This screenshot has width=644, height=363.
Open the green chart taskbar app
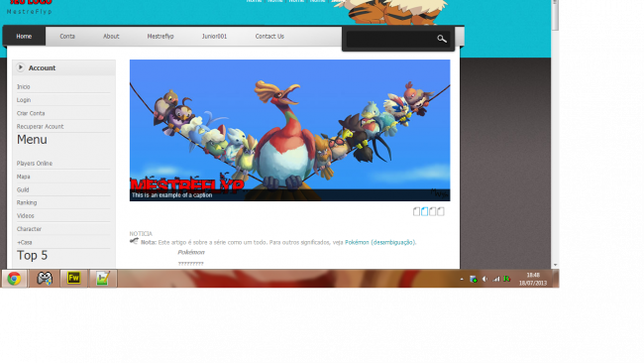tap(102, 279)
